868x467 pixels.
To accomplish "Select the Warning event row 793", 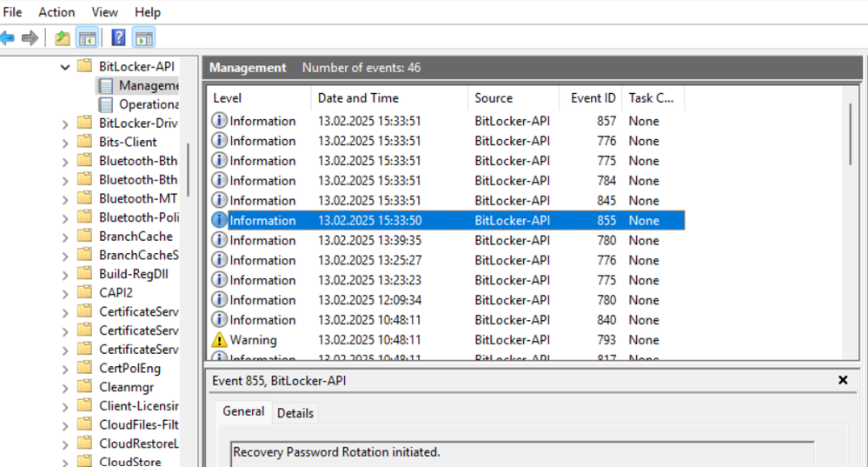I will coord(447,340).
